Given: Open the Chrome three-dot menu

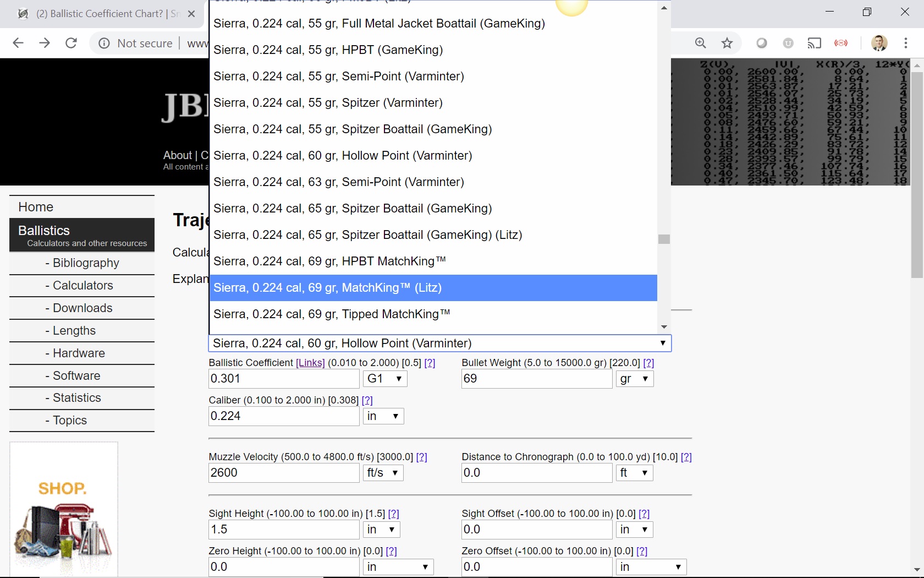Looking at the screenshot, I should click(905, 43).
